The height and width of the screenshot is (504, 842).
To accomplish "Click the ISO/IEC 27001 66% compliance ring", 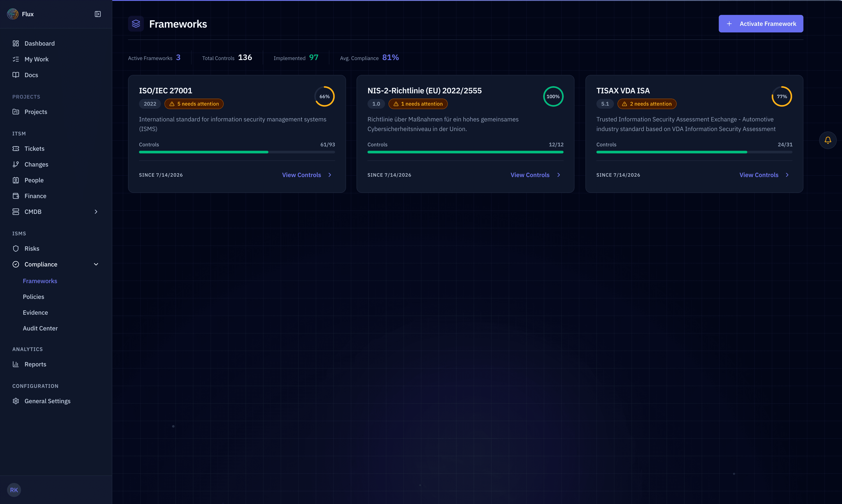I will (325, 96).
